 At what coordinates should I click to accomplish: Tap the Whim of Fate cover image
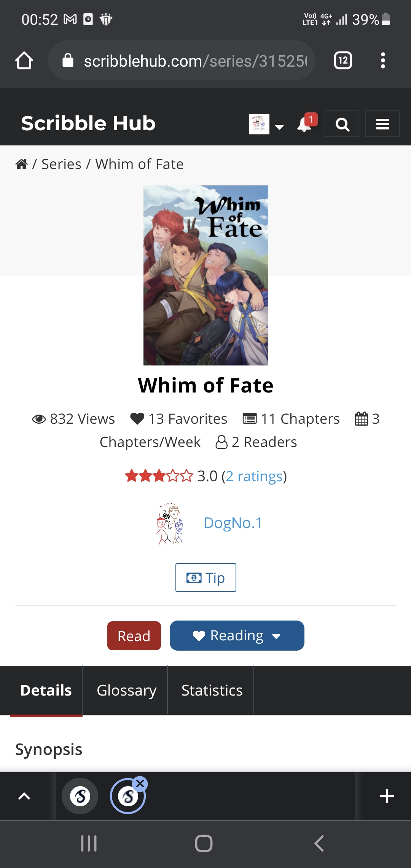click(x=205, y=275)
